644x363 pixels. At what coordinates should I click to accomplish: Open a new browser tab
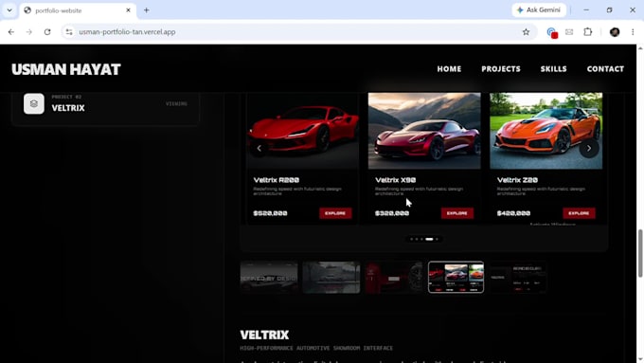click(147, 10)
